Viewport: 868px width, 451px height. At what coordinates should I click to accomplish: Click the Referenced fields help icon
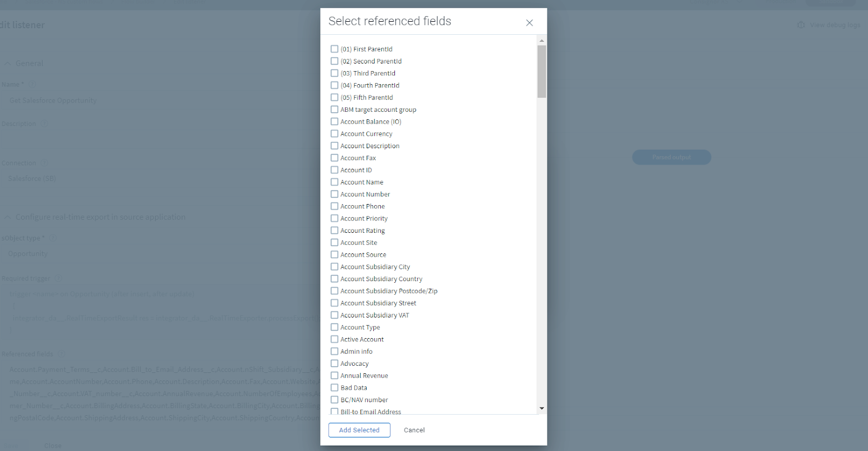point(61,354)
